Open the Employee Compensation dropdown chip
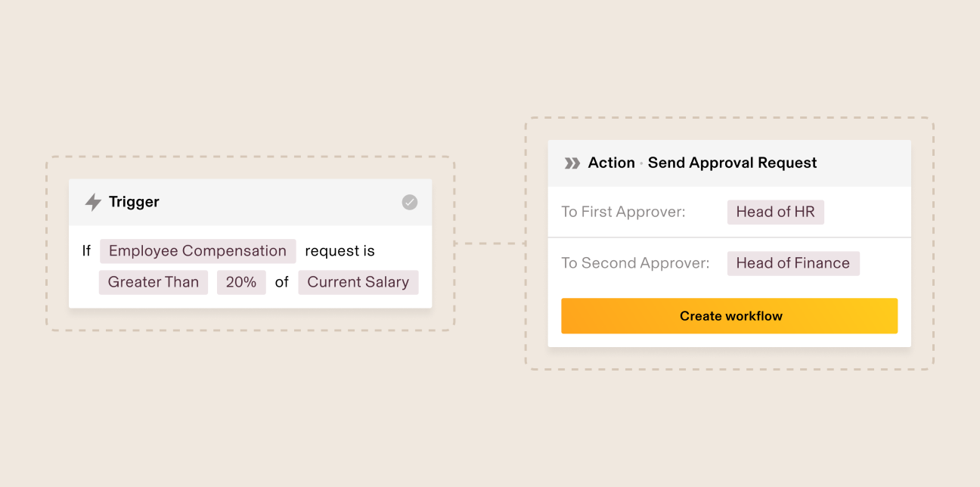 tap(197, 251)
